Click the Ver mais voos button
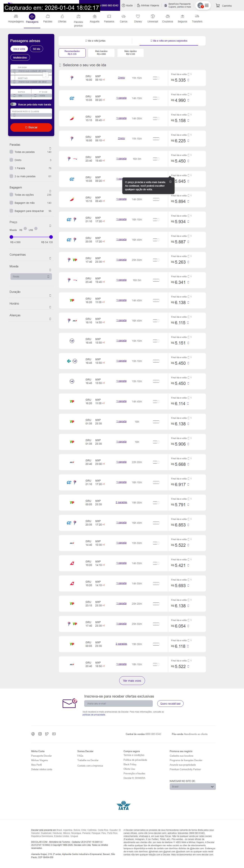This screenshot has height=868, width=244. [x=132, y=681]
